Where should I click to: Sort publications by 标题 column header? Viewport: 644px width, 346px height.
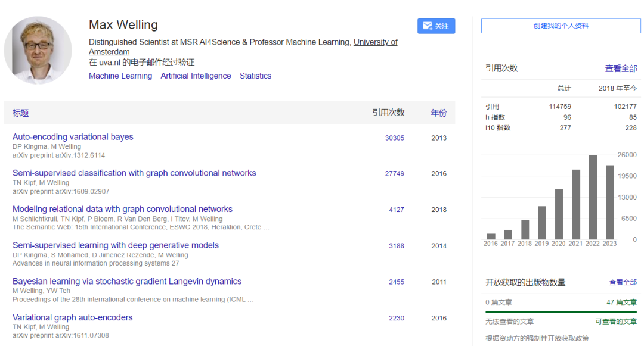pyautogui.click(x=21, y=113)
